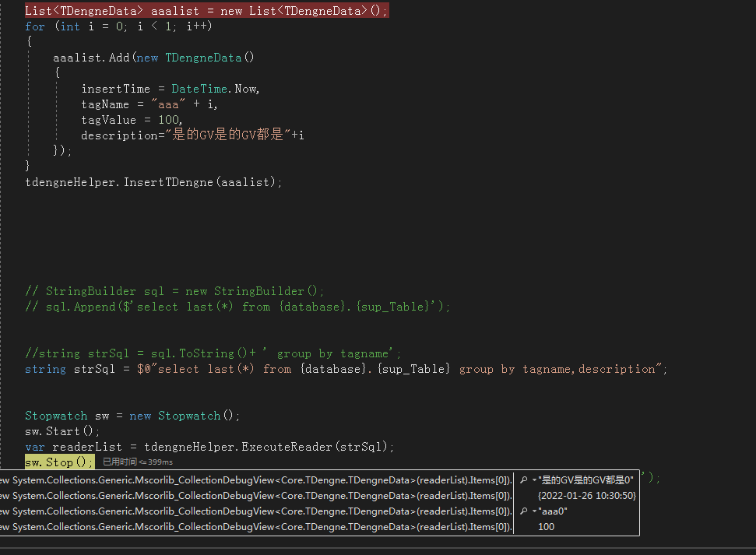Viewport: 756px width, 555px height.
Task: Click the "sw.Start();" line
Action: (x=62, y=431)
